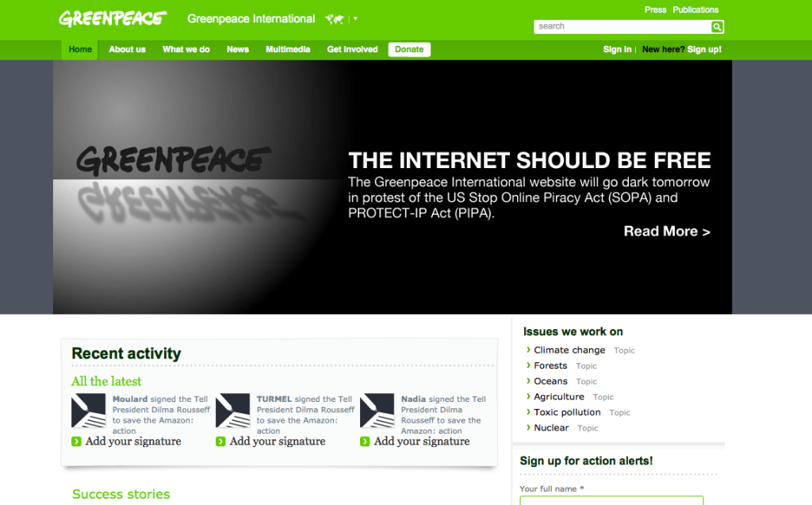Click chevron beside Oceans
This screenshot has width=812, height=505.
point(528,381)
